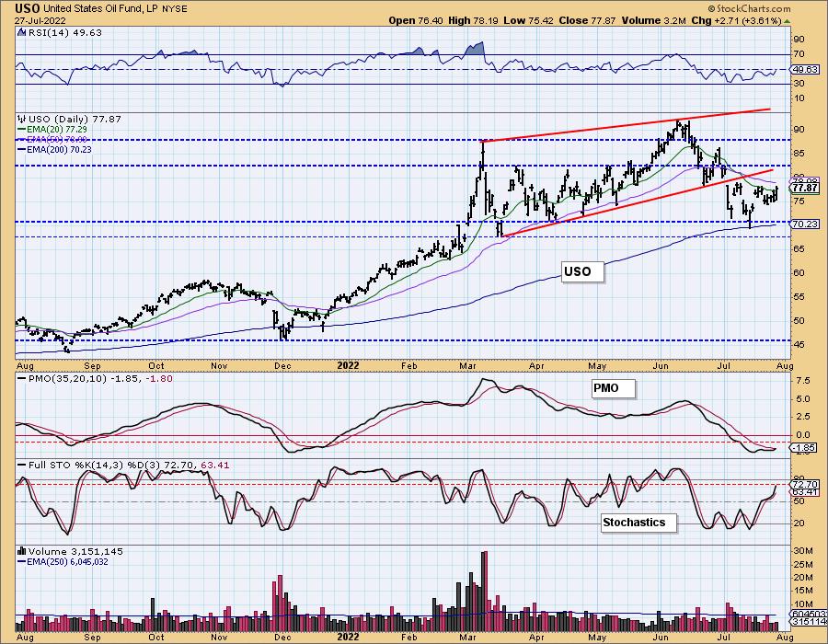Click the Volume 3,151,145 legend text
Image resolution: width=828 pixels, height=644 pixels.
point(75,552)
